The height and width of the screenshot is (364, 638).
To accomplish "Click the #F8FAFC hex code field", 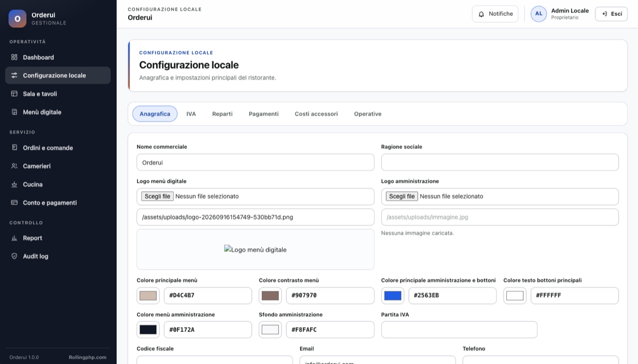I will tap(330, 330).
